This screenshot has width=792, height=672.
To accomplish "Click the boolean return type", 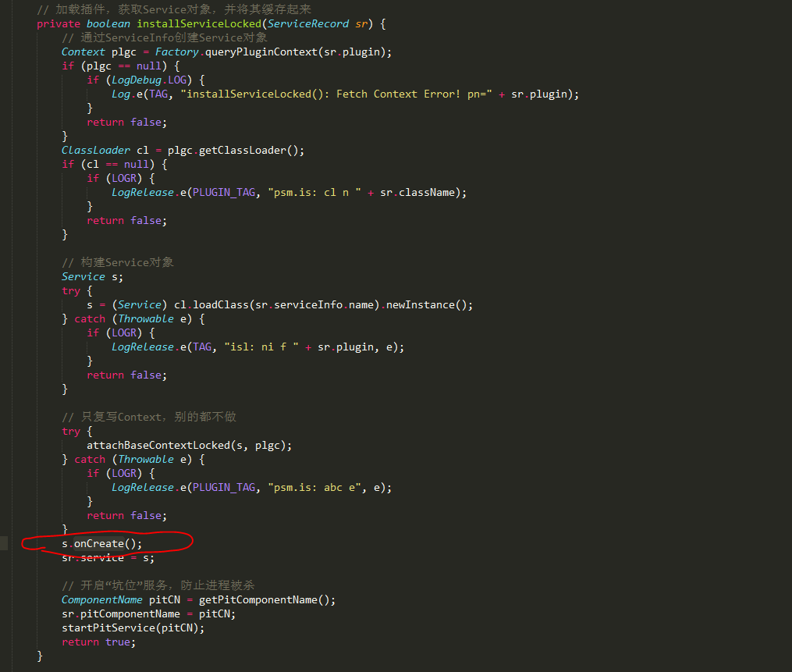I will pos(108,23).
